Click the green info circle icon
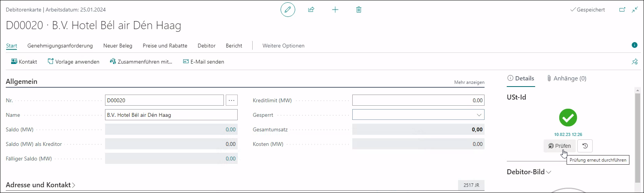Screen dimensions: 644x193 click(x=634, y=45)
